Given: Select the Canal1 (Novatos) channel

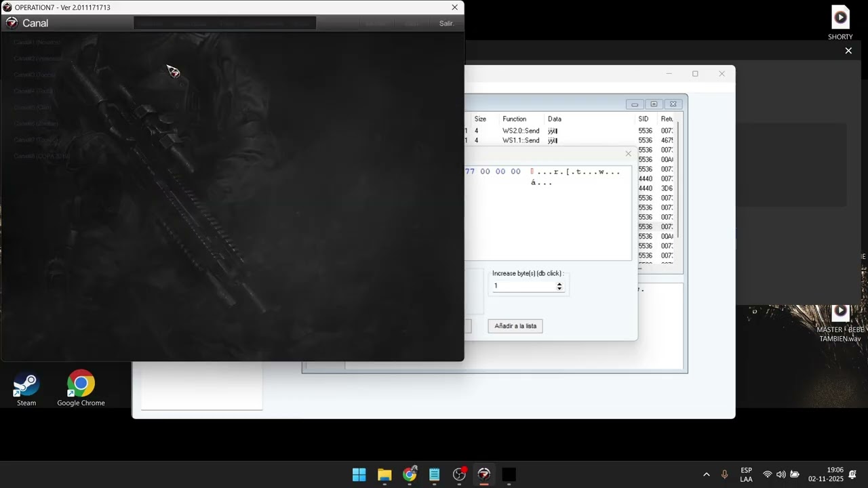Looking at the screenshot, I should point(37,42).
